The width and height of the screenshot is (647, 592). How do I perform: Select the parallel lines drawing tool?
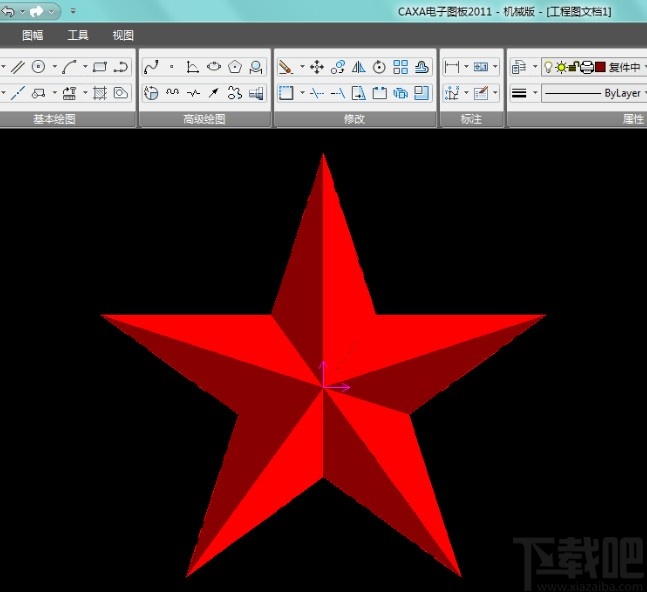point(17,67)
